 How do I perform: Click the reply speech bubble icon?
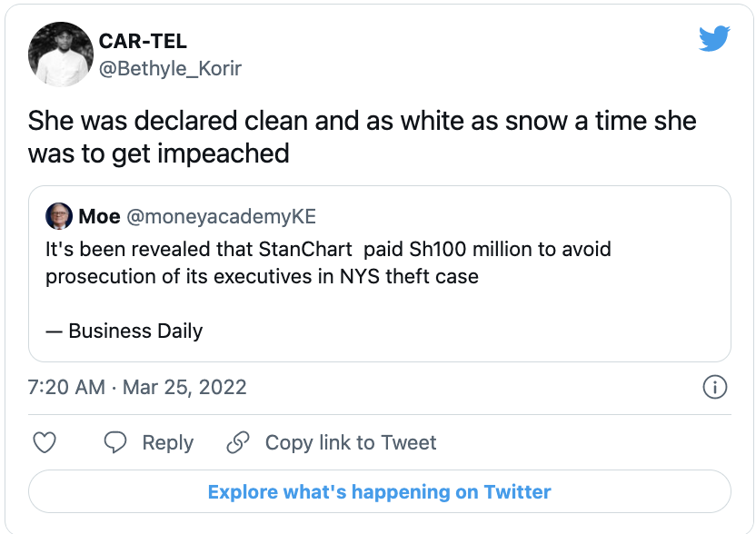pyautogui.click(x=115, y=442)
